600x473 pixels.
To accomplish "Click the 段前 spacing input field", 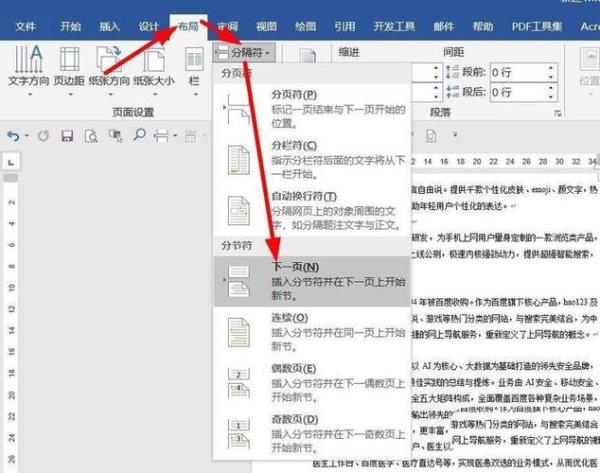I will [x=517, y=72].
